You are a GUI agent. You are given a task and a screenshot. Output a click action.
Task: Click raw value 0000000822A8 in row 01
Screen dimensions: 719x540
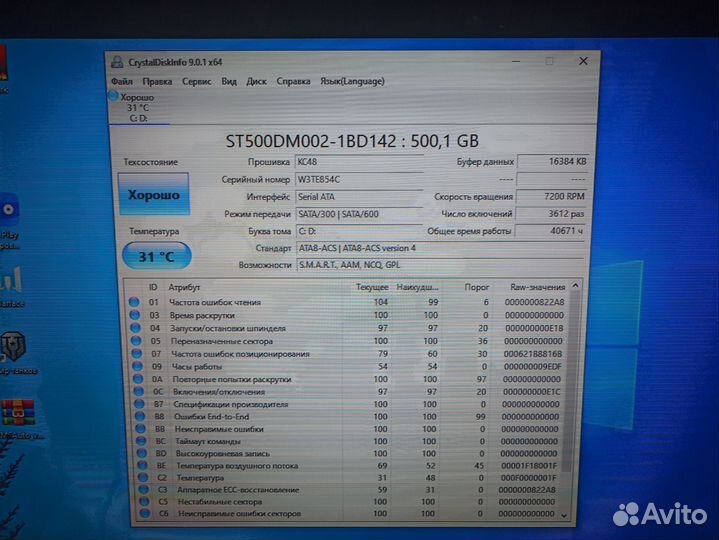pos(534,302)
